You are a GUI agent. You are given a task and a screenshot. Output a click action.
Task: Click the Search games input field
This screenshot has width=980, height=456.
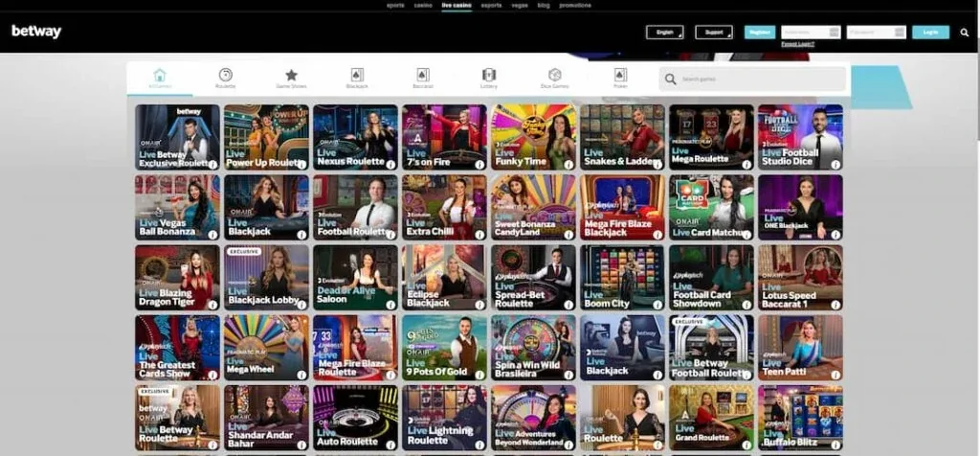tap(756, 79)
